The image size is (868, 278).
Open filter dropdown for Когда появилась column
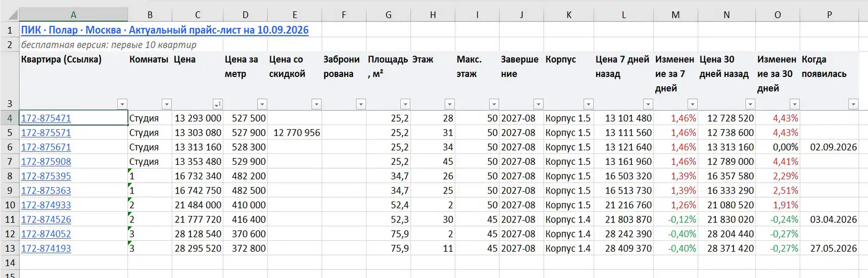(853, 104)
